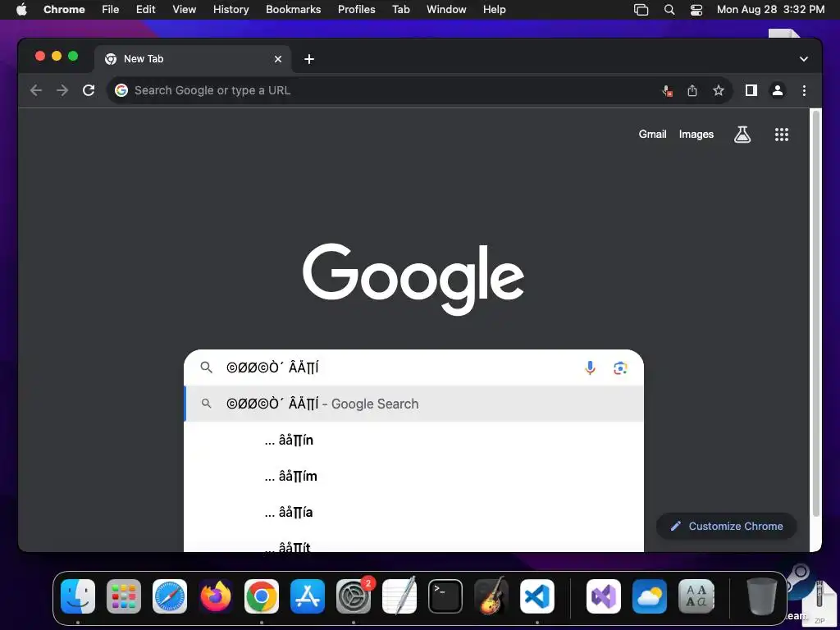This screenshot has width=840, height=630.
Task: Open App Store from the dock
Action: (308, 596)
